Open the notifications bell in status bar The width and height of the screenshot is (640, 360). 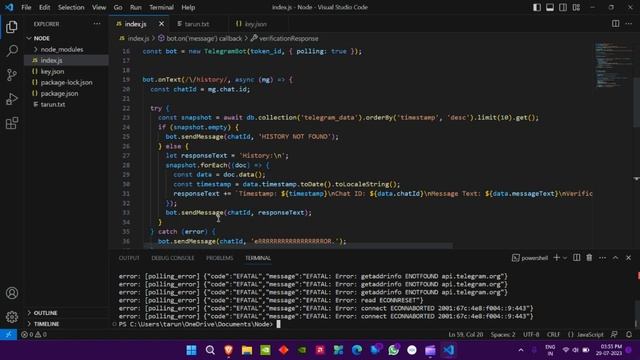coord(629,334)
